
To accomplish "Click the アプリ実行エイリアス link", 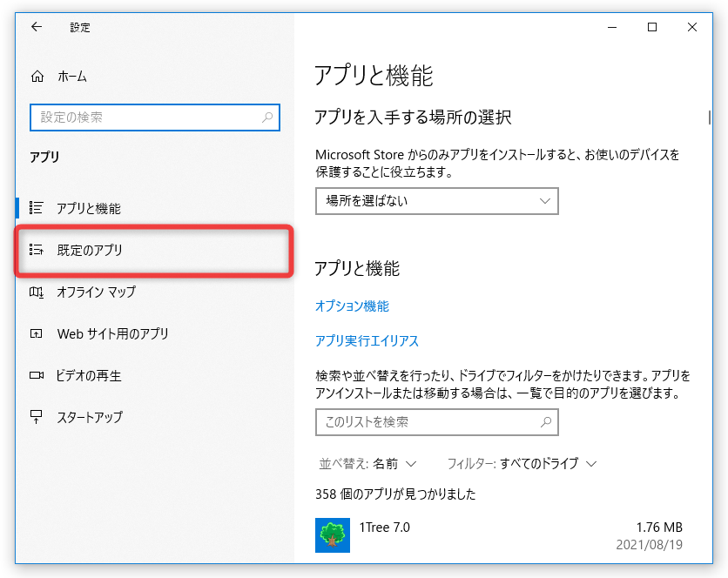I will (367, 341).
